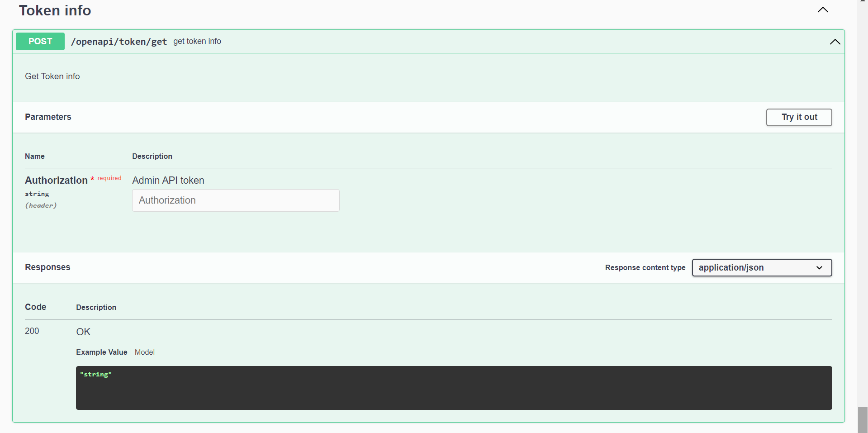Switch to the Model tab
The width and height of the screenshot is (868, 433).
coord(145,352)
